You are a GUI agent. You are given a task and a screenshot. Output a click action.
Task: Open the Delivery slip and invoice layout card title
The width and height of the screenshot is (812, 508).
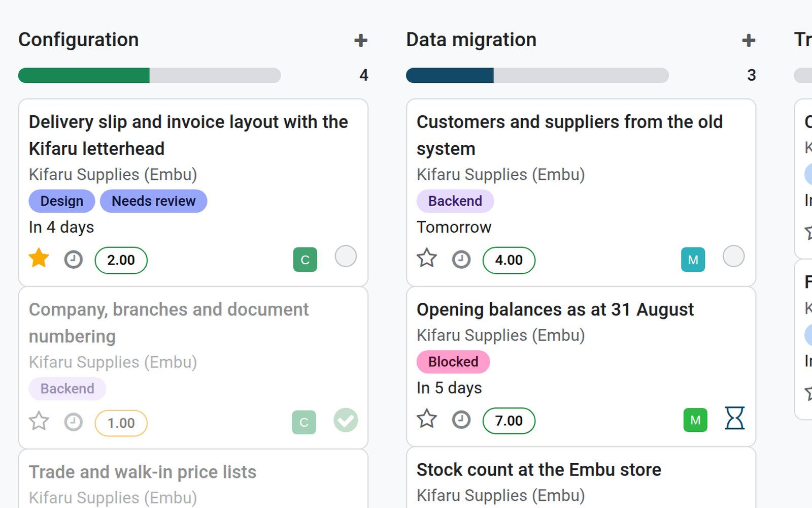[188, 135]
